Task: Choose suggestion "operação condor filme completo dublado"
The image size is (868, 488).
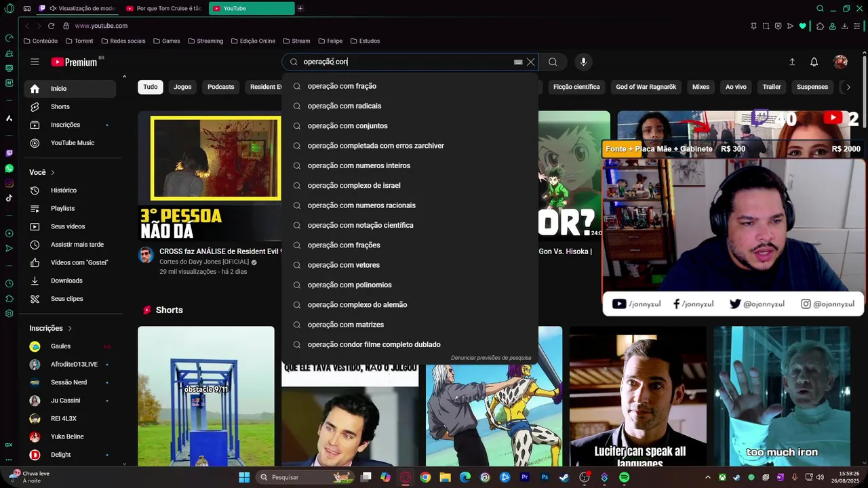Action: [x=410, y=344]
